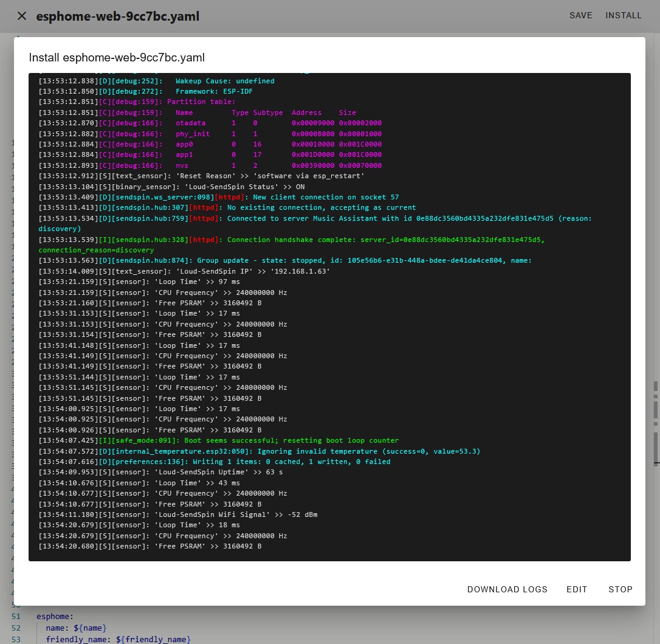The height and width of the screenshot is (644, 660).
Task: Download the logs from install dialog
Action: pos(507,589)
